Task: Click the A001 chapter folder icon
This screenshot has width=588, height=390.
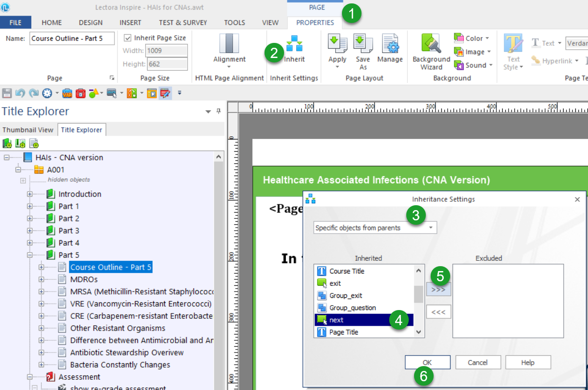Action: point(39,170)
